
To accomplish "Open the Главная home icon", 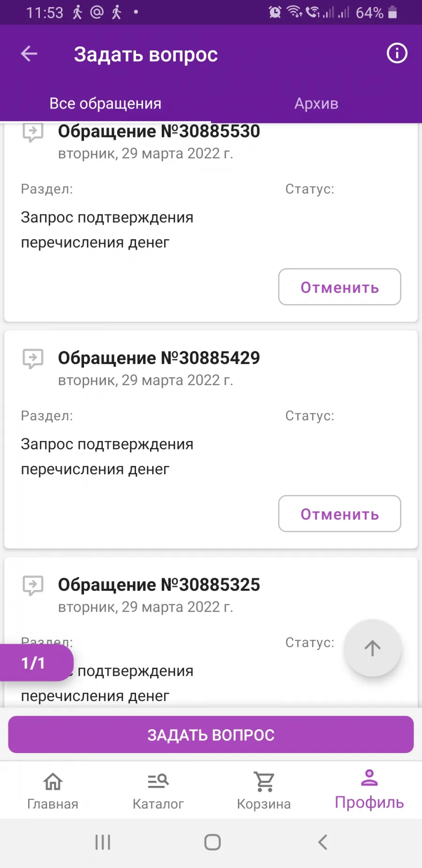I will [x=53, y=782].
